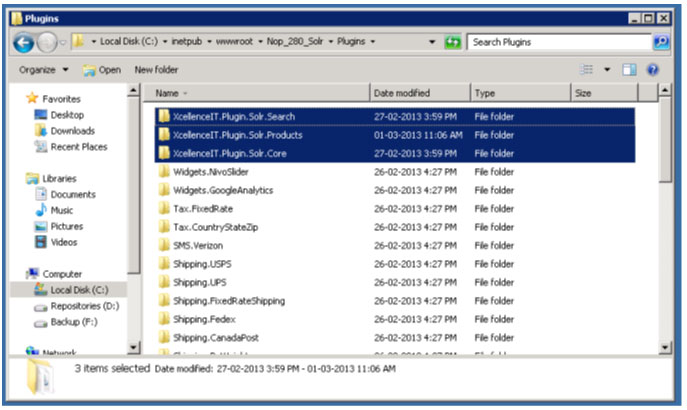This screenshot has height=410, width=687.
Task: Expand arrow after Plugins breadcrumb
Action: click(372, 42)
